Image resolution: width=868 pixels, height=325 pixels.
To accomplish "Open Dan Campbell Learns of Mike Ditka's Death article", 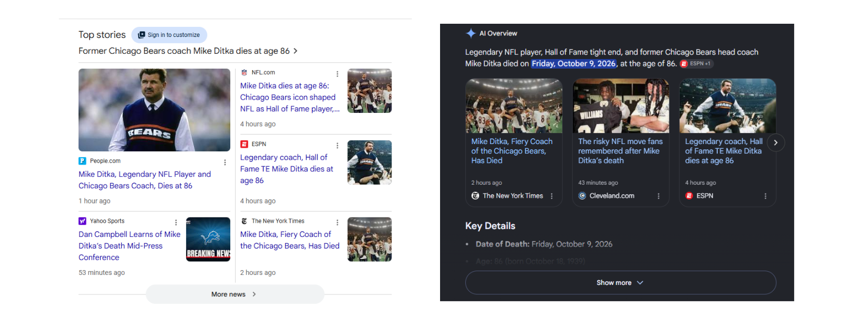I will coord(129,246).
